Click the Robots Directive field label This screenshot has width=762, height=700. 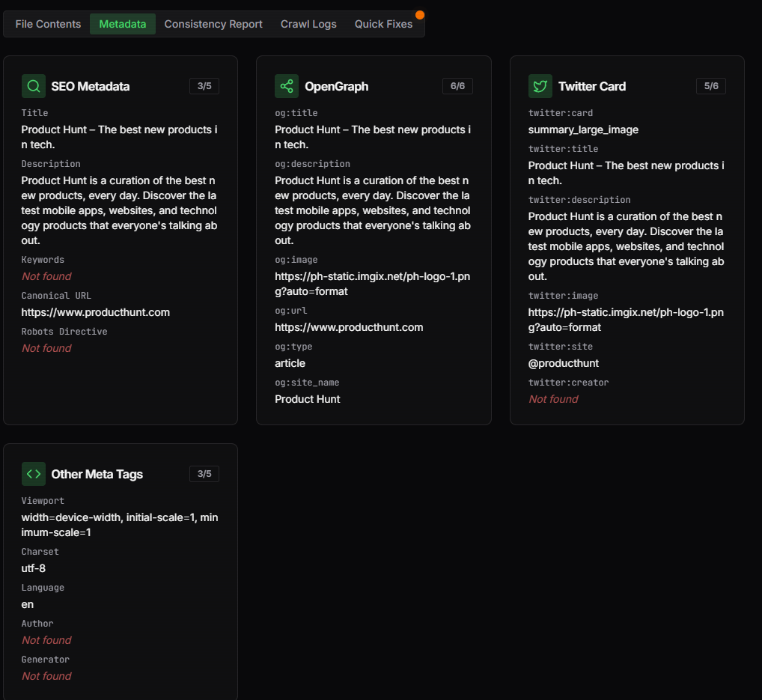[64, 332]
